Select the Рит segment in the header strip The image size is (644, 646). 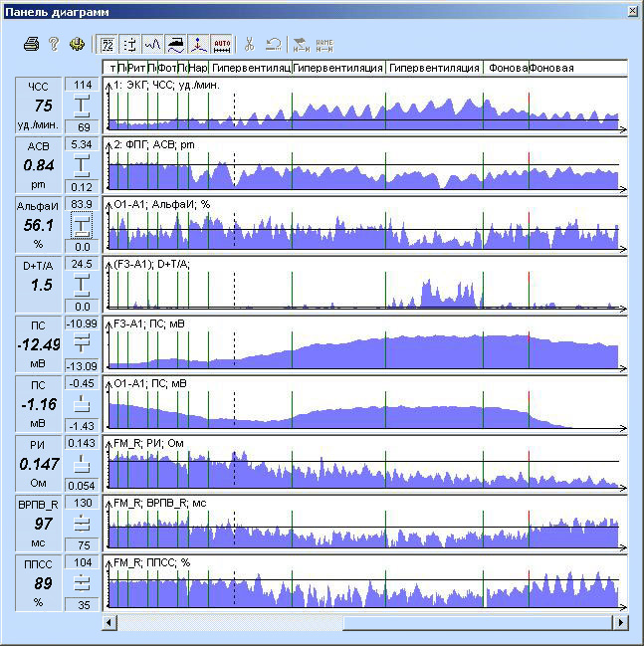[136, 68]
